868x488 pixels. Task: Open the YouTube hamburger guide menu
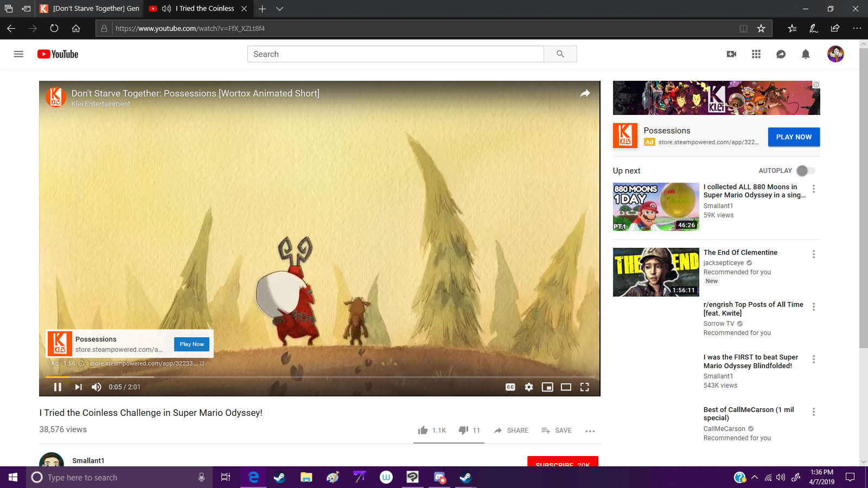tap(18, 54)
